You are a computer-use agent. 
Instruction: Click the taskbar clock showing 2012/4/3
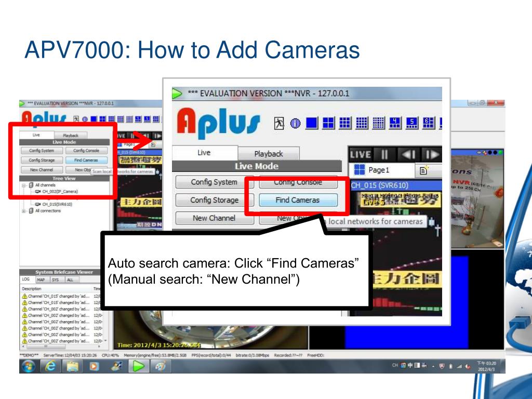(x=486, y=366)
